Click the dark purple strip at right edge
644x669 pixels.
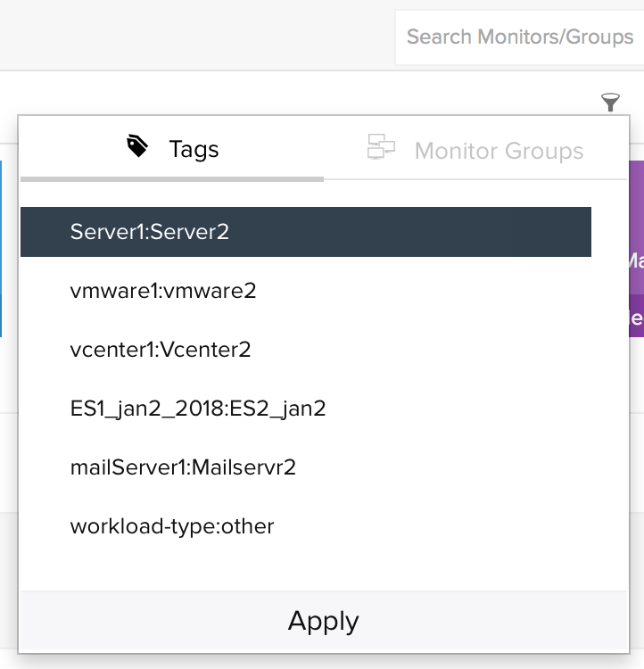636,317
